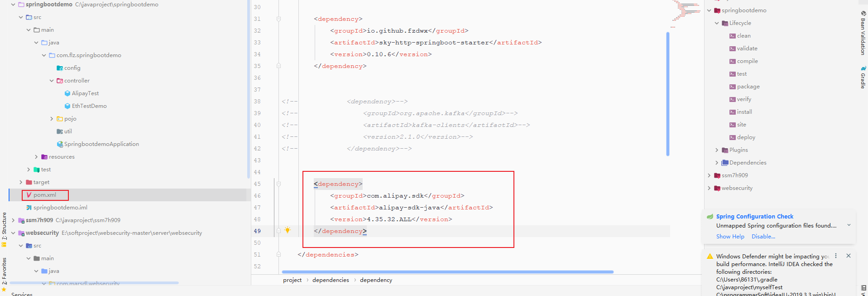This screenshot has height=296, width=868.
Task: Click line number 49 in the gutter
Action: 257,231
